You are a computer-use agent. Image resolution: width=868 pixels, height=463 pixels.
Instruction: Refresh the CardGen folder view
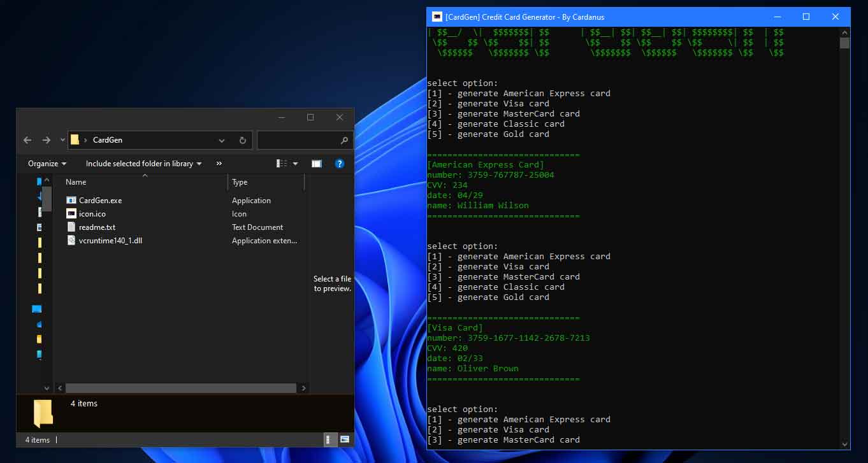pyautogui.click(x=242, y=140)
